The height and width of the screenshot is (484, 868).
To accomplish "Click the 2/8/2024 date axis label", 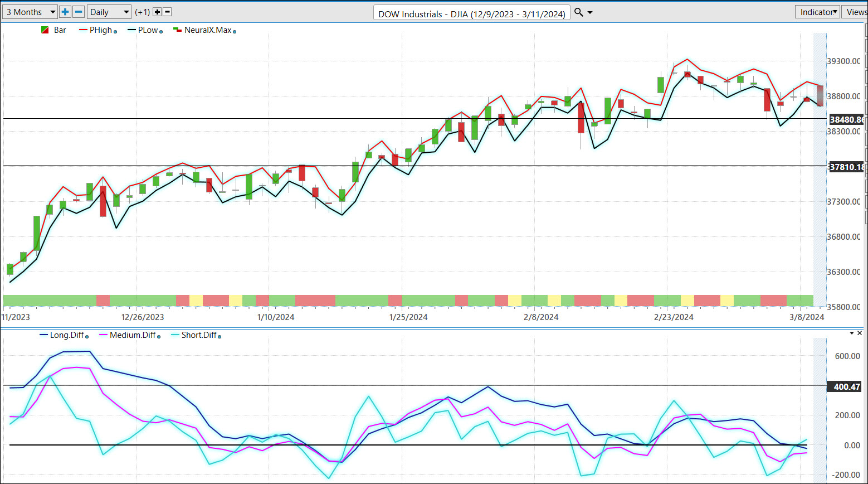I will (541, 317).
